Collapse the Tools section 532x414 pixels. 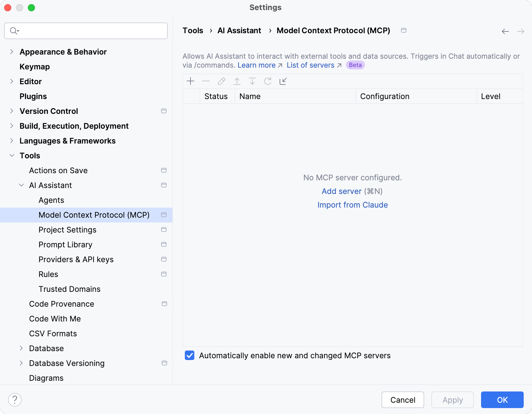(12, 155)
